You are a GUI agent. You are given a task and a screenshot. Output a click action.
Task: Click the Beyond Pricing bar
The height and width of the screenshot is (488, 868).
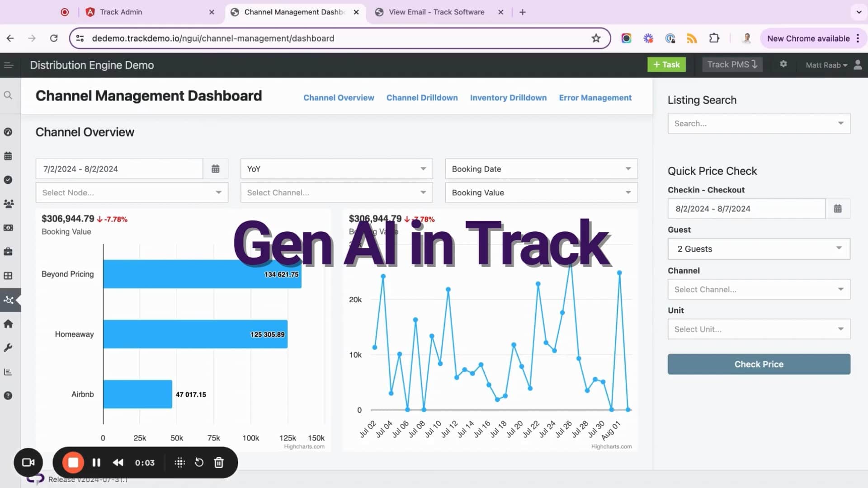tap(202, 274)
